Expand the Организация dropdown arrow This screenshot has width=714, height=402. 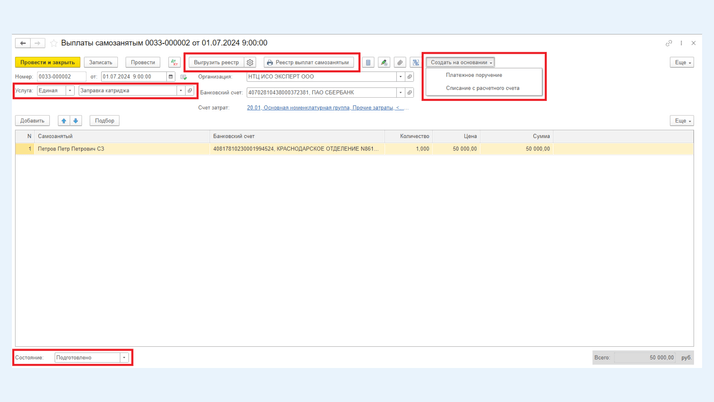[400, 77]
